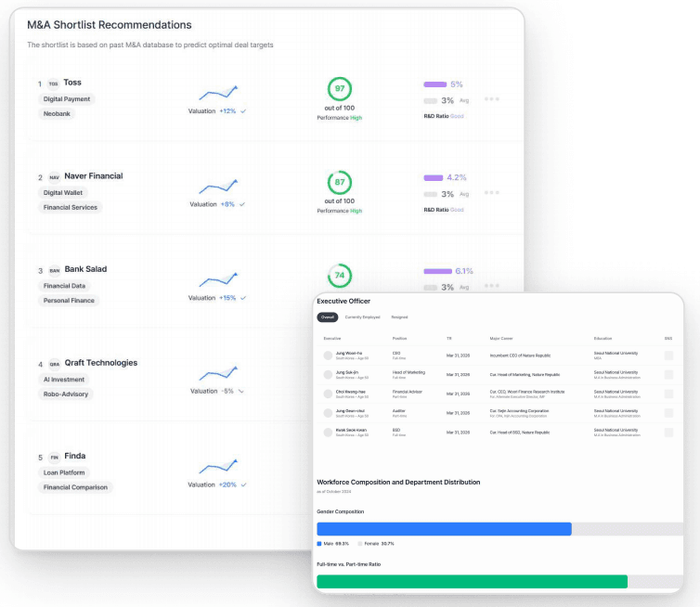Image resolution: width=700 pixels, height=607 pixels.
Task: Click the AI Investment tag
Action: tap(64, 380)
